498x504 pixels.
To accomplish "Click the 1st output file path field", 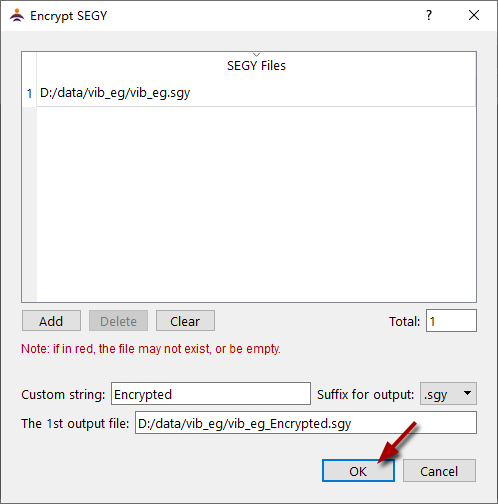I will [x=306, y=423].
